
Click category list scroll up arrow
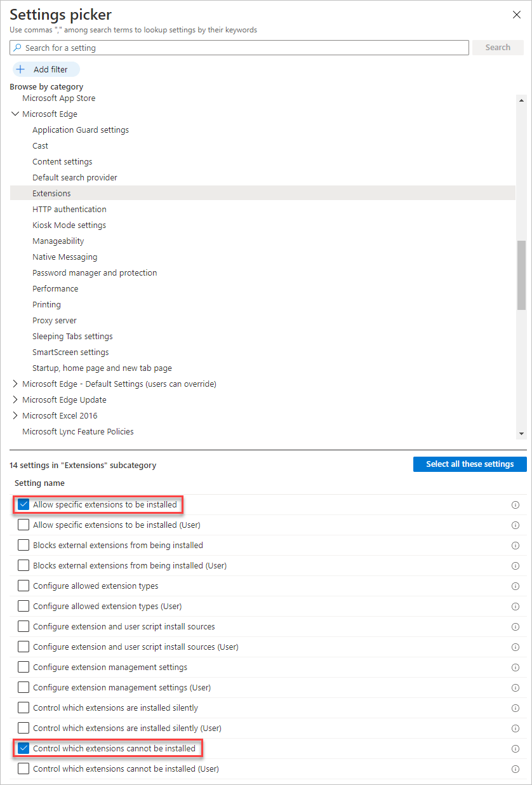point(522,100)
